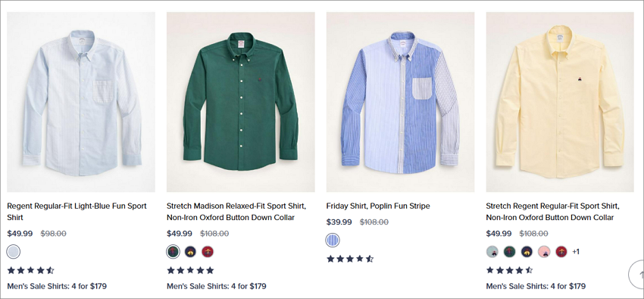This screenshot has height=299, width=644.
Task: Open Regent Regular-Fit Light-Blue Fun Sport Shirt title
Action: 77,212
